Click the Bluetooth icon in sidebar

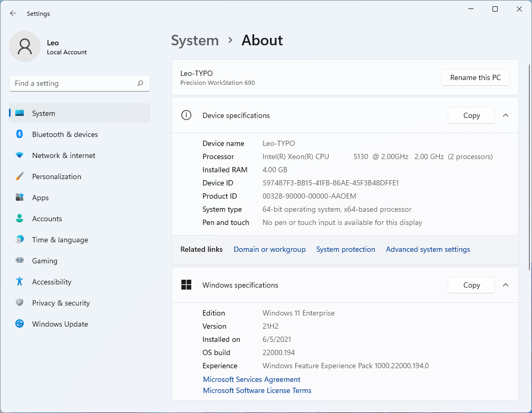[20, 134]
